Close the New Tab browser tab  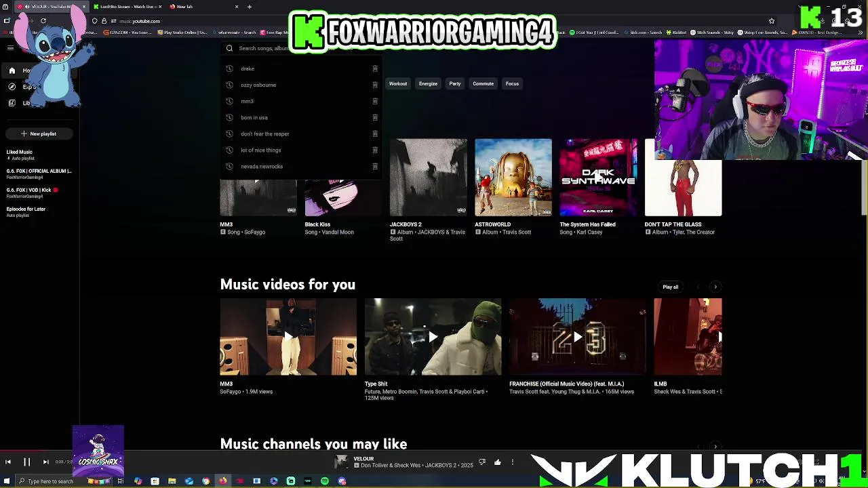[x=237, y=7]
